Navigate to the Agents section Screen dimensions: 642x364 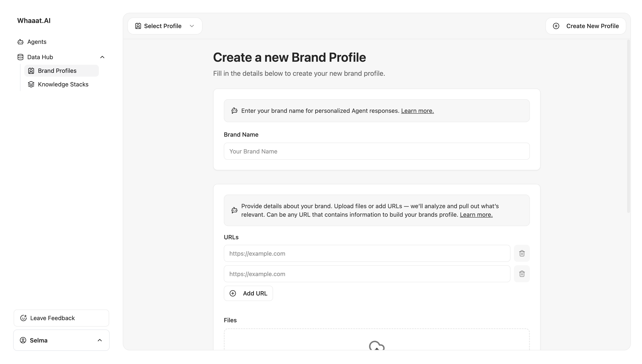tap(37, 42)
